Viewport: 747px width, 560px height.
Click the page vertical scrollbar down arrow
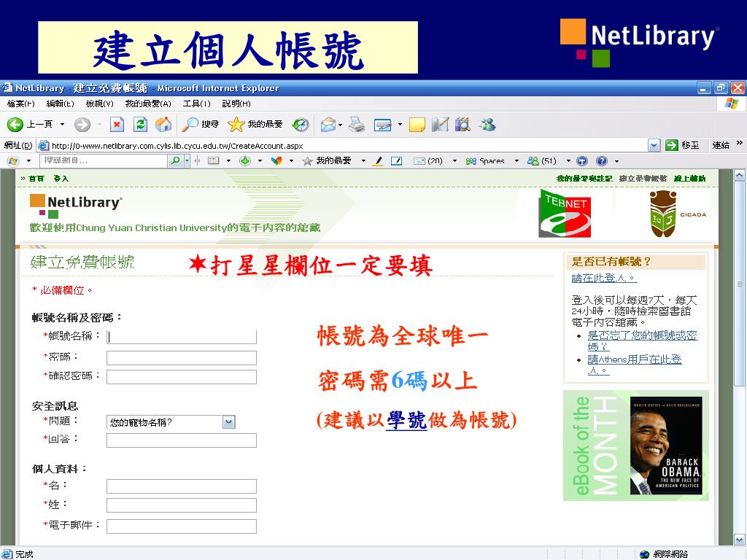pyautogui.click(x=740, y=540)
